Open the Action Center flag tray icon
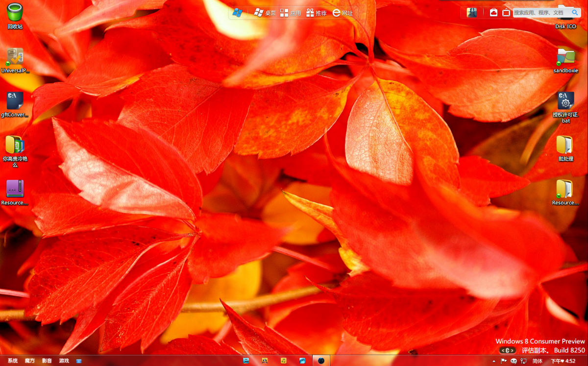 point(504,361)
